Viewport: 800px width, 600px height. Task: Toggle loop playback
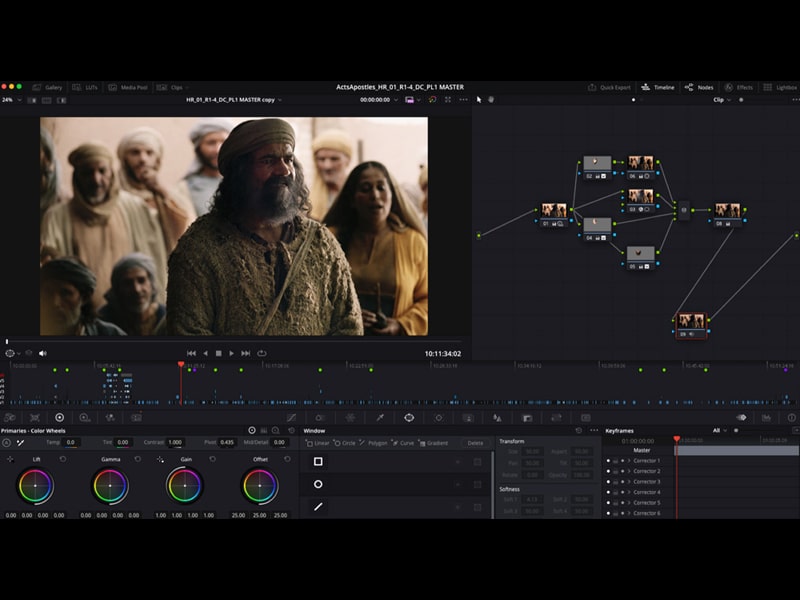262,353
